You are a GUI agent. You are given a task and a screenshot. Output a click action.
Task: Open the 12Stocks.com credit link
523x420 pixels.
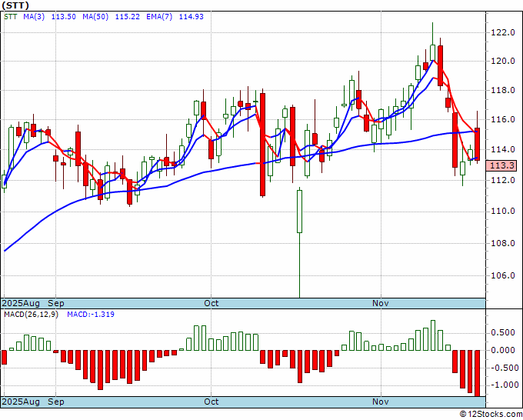(491, 415)
